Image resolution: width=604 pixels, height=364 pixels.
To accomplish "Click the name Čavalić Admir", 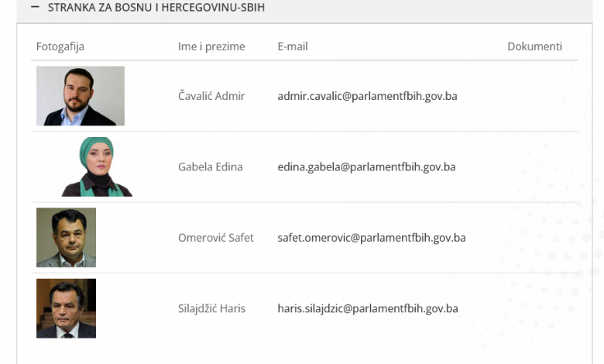I will [211, 96].
